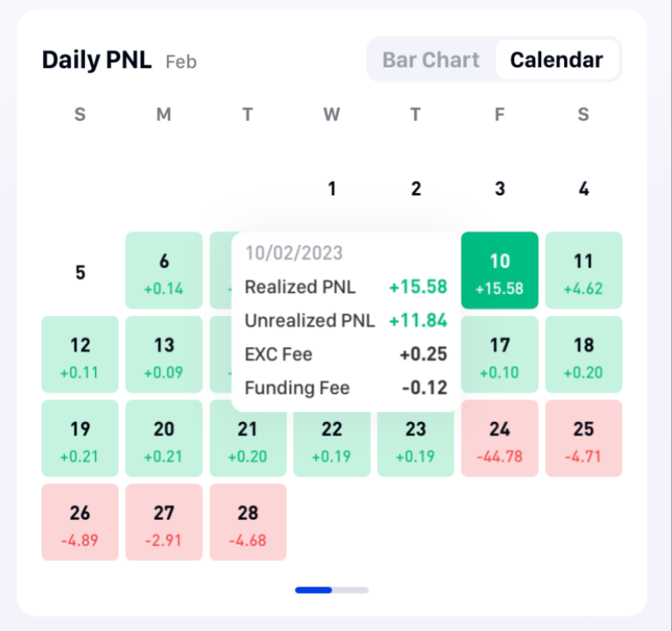Select February 10 with +15.58 profit
The width and height of the screenshot is (672, 631).
point(500,270)
